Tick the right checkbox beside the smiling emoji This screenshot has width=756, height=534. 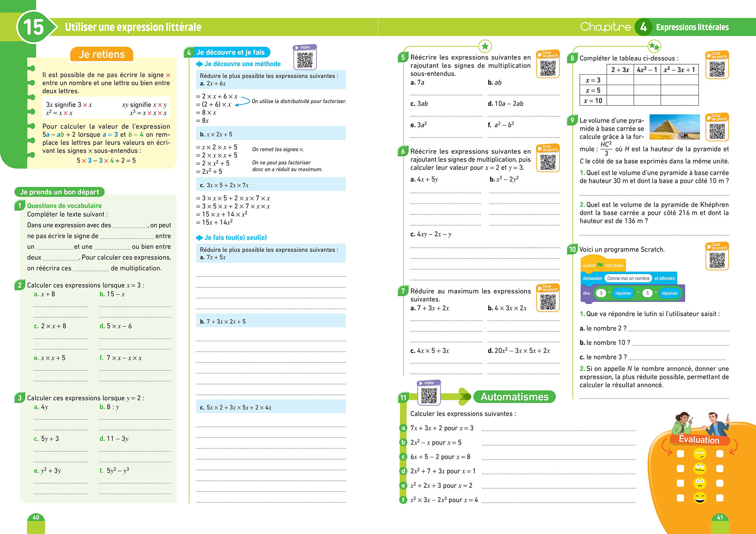tap(720, 483)
